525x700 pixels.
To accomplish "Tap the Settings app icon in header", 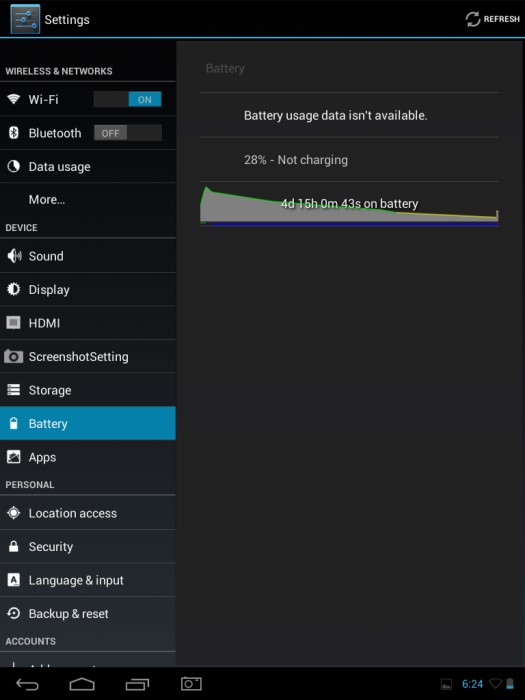I will (x=25, y=19).
